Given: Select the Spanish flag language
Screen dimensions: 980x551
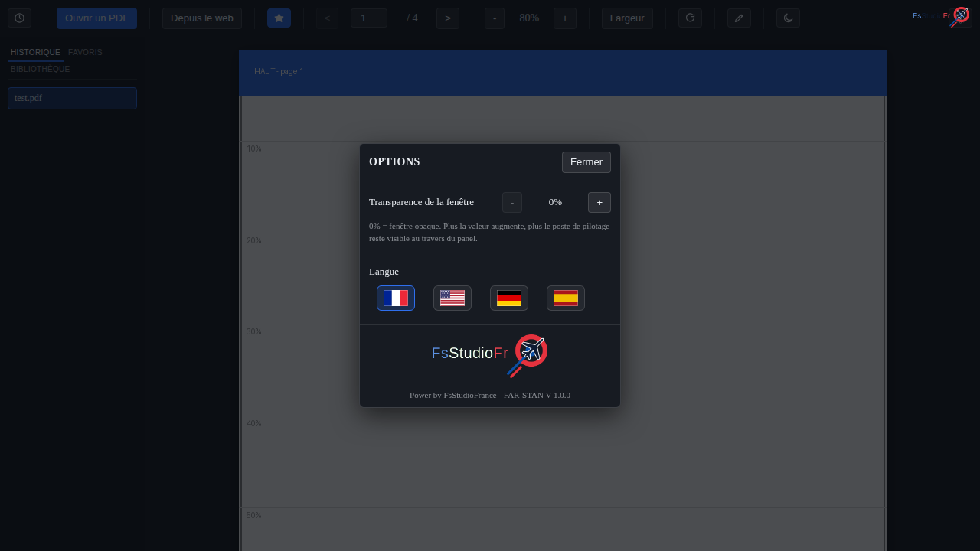Looking at the screenshot, I should 566,298.
